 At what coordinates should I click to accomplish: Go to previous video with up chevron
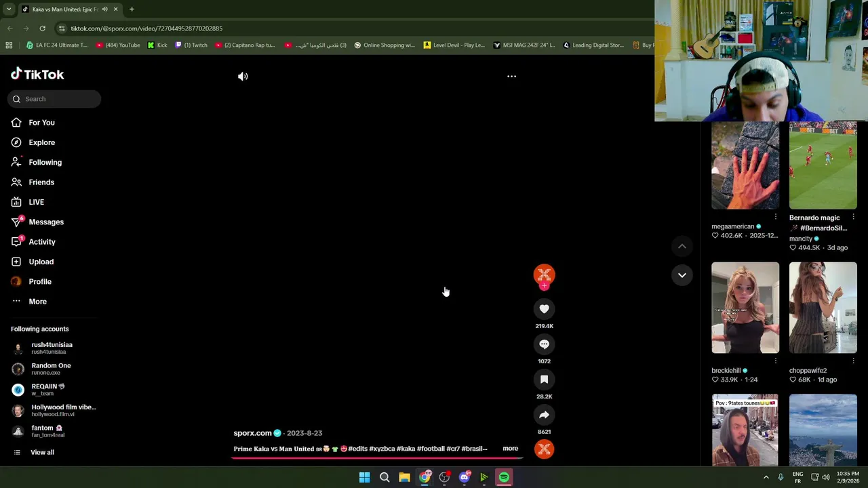click(682, 247)
